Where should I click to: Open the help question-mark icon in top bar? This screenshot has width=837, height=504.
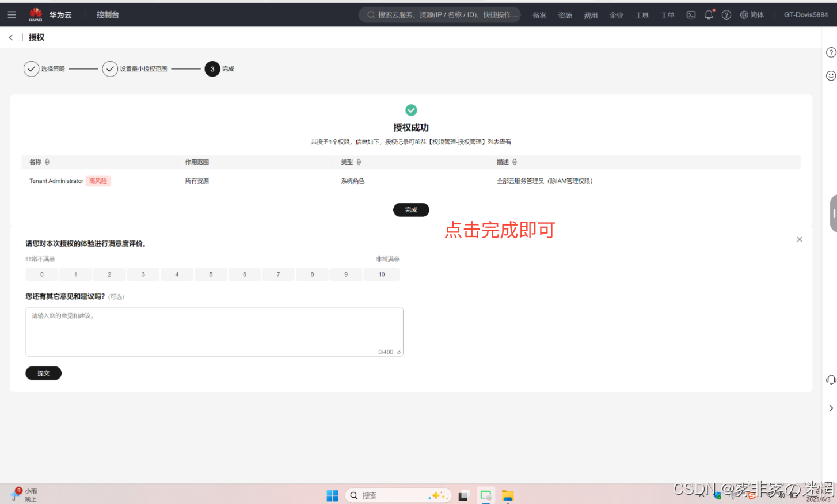click(726, 15)
